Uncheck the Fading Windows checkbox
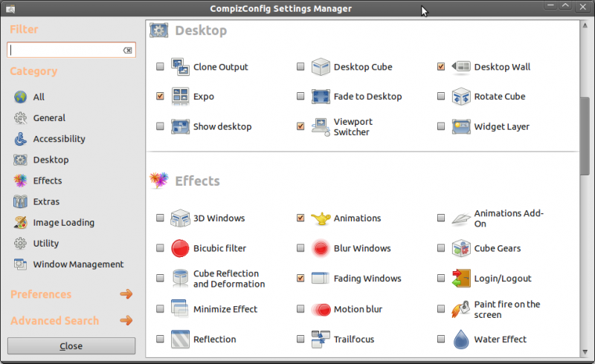 [300, 279]
